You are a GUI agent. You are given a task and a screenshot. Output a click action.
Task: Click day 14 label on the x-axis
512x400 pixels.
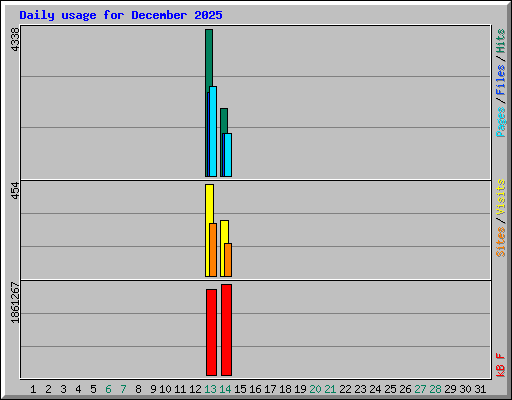pyautogui.click(x=225, y=389)
